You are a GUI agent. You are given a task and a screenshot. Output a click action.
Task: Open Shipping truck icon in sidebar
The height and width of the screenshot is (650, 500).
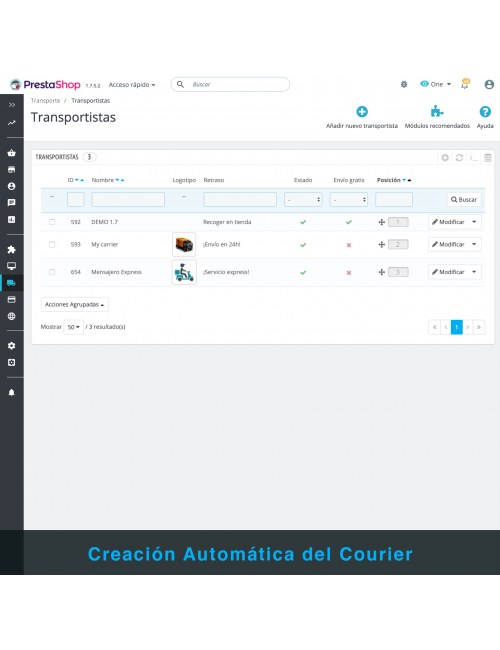[x=12, y=283]
